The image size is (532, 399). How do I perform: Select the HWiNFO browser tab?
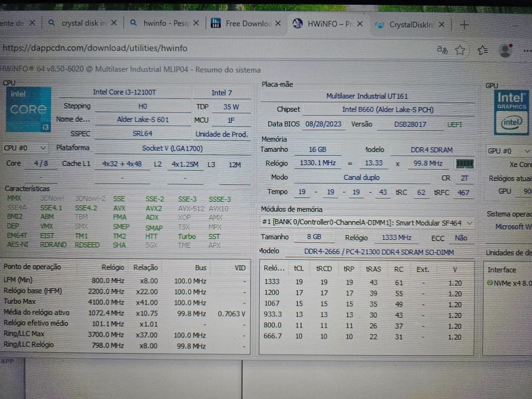(x=328, y=24)
